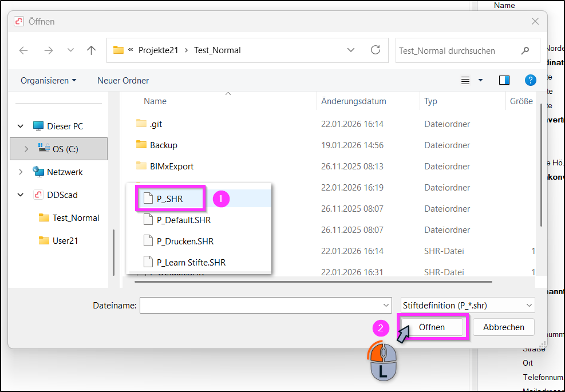The height and width of the screenshot is (392, 565).
Task: Sort by the Größe column header
Action: [x=521, y=101]
